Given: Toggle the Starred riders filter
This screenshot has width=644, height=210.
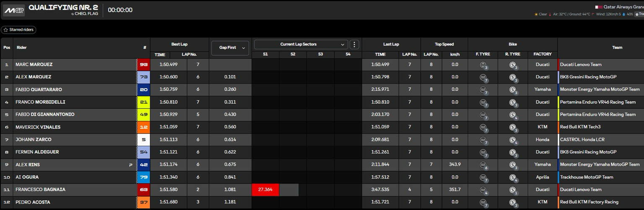Looking at the screenshot, I should click(18, 30).
